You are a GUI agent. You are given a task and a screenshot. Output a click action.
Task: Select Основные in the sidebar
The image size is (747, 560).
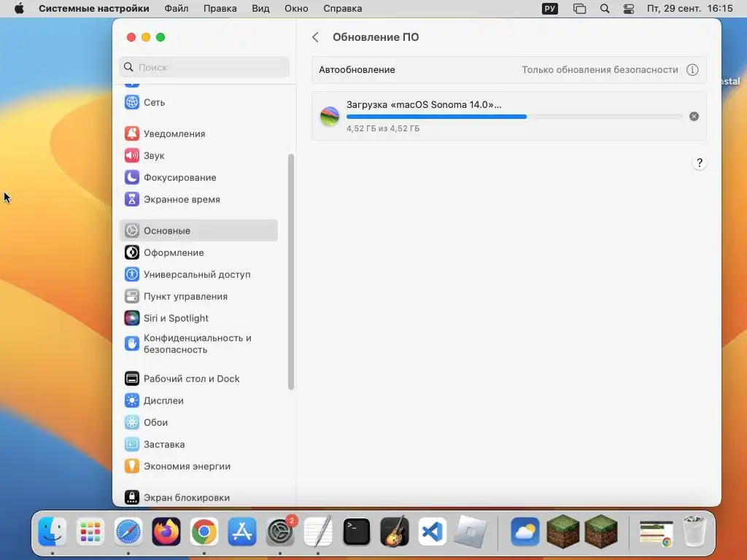[198, 230]
